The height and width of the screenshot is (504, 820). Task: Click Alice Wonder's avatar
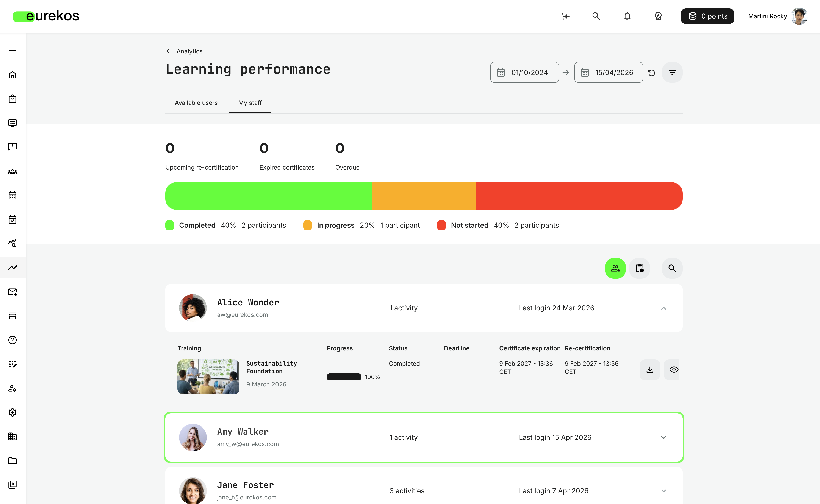click(x=193, y=308)
